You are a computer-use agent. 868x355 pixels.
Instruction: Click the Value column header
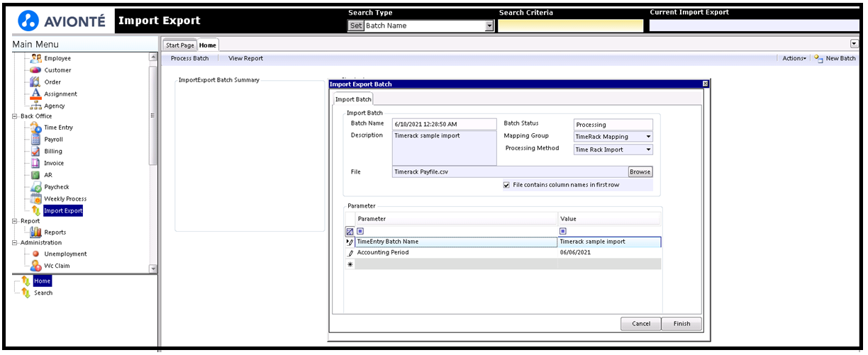(610, 219)
